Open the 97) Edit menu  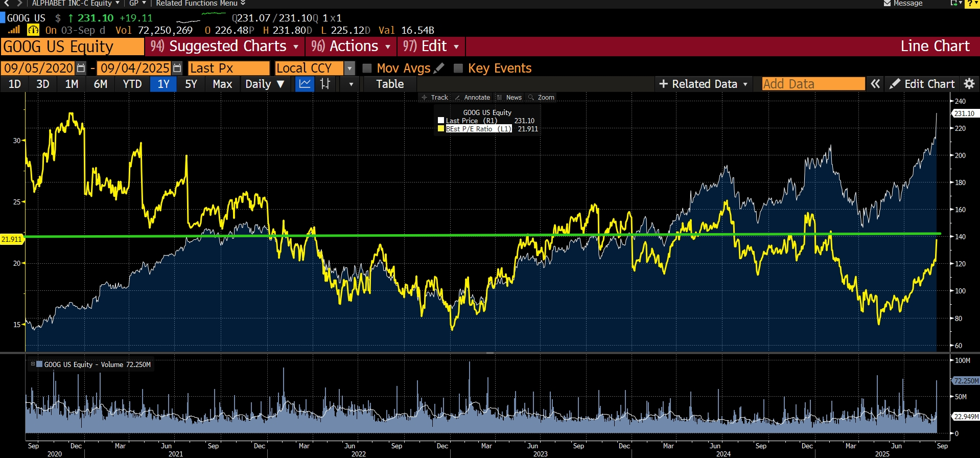(431, 47)
